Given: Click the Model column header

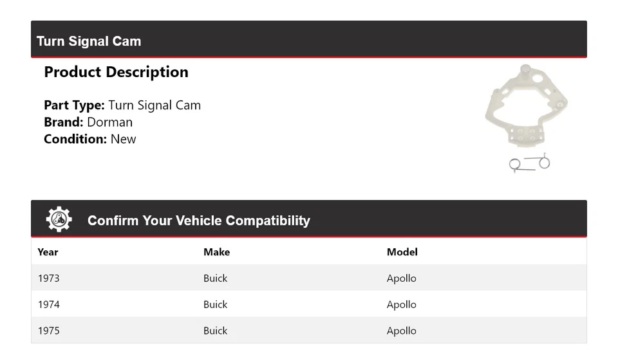Looking at the screenshot, I should click(x=402, y=252).
